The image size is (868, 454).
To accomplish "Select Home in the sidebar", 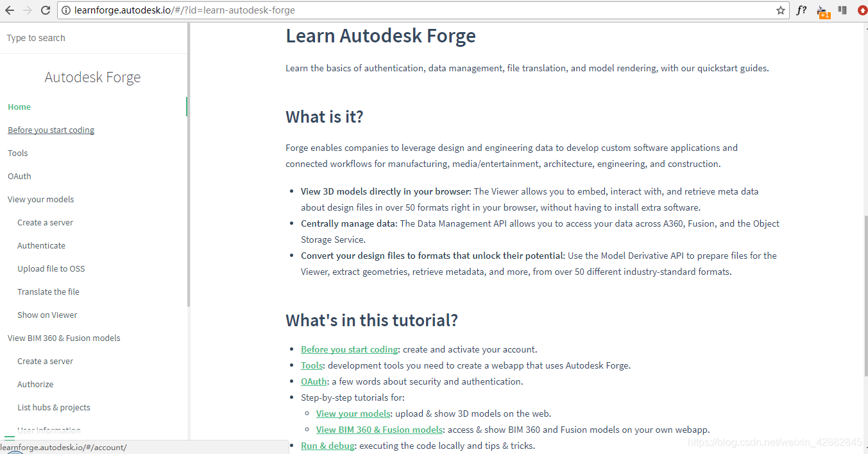I will (x=19, y=107).
